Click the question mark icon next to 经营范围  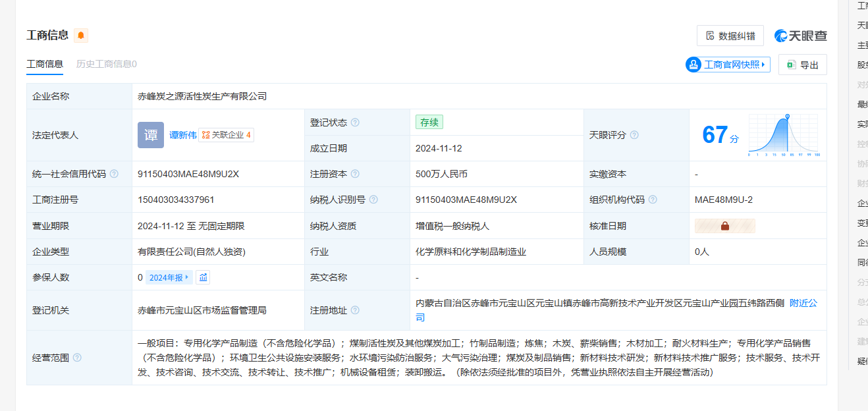[x=77, y=358]
